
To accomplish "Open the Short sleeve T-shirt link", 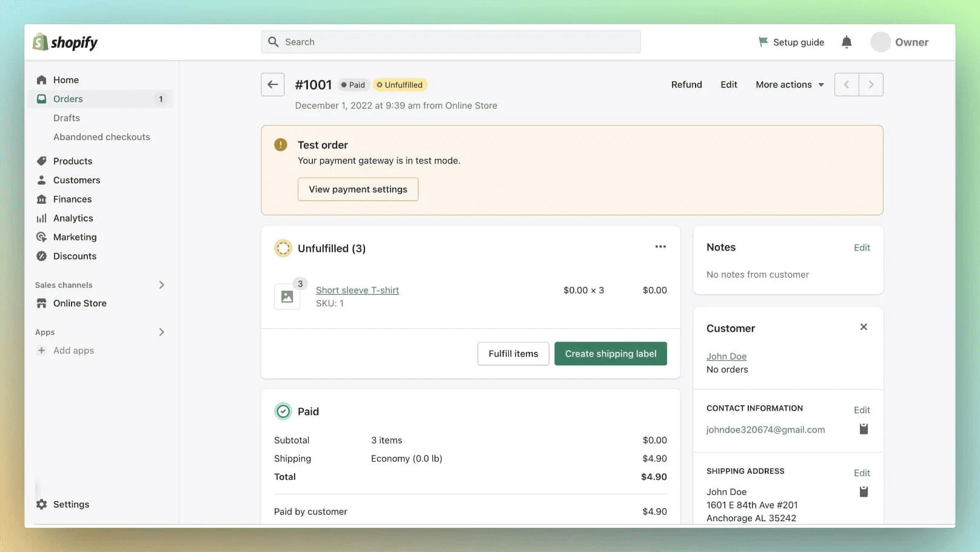I will point(357,290).
